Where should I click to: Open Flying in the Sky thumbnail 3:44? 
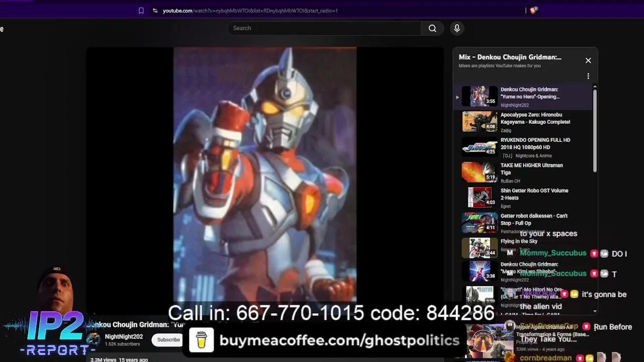coord(479,247)
